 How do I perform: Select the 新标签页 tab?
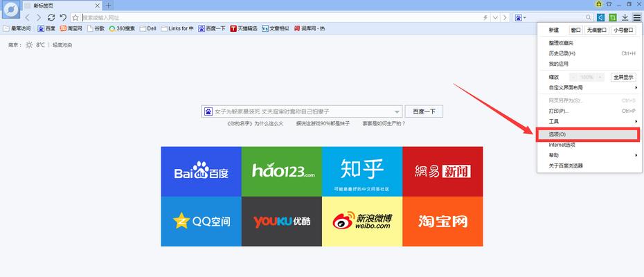(x=62, y=6)
